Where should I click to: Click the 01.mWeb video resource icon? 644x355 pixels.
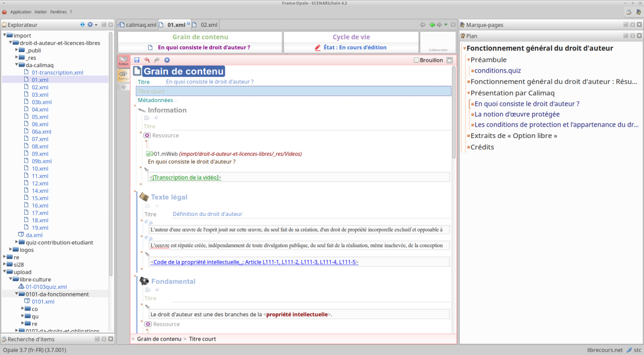pos(150,154)
